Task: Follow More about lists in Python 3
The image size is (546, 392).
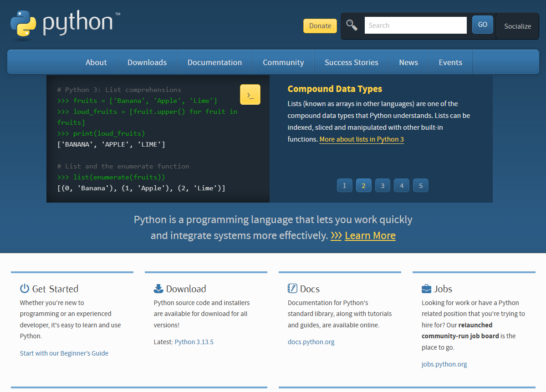Action: coord(361,139)
